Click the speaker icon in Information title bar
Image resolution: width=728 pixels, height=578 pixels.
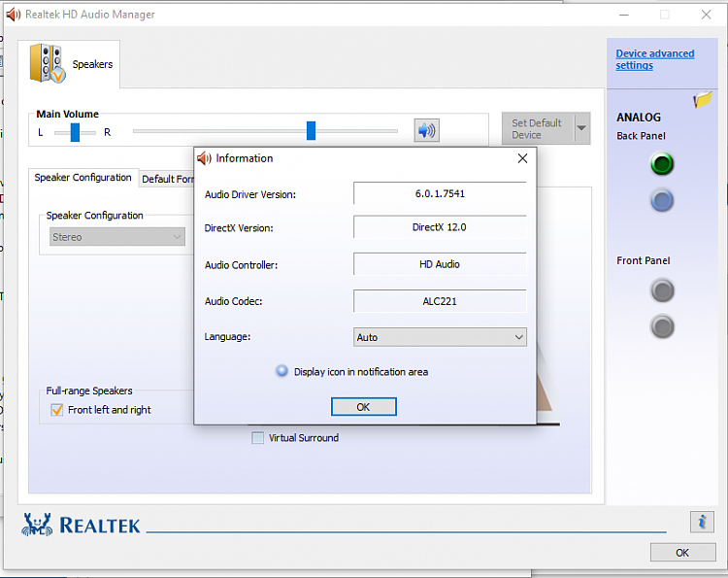pos(204,158)
